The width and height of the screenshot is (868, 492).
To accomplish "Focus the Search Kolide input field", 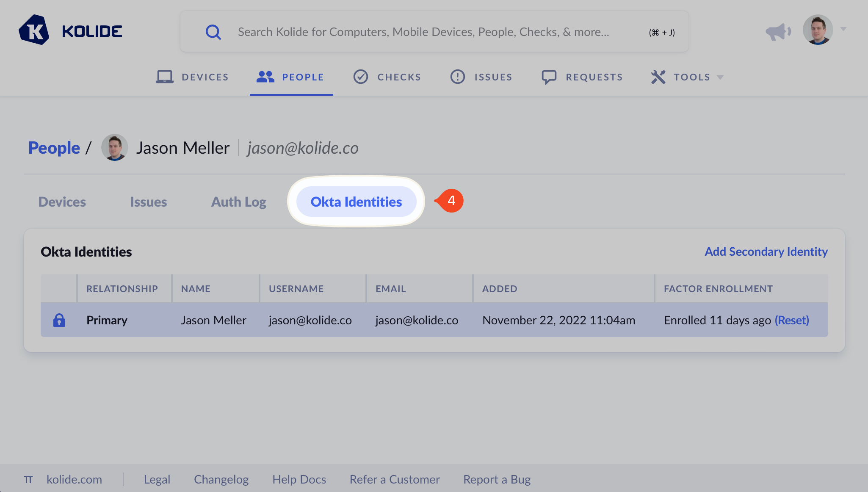I will [x=423, y=32].
